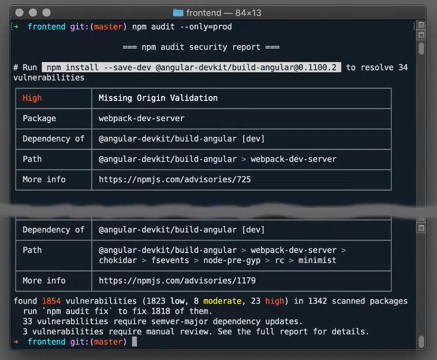Click 'git:(master)' in the bottom prompt line
This screenshot has height=360, width=437.
point(98,342)
